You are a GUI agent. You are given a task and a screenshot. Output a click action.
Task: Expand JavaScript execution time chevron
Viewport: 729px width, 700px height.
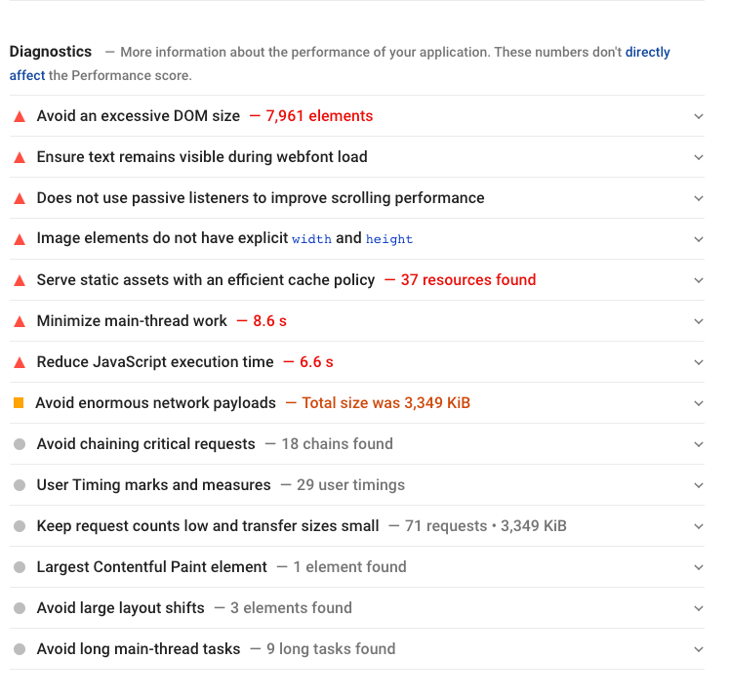(x=698, y=362)
